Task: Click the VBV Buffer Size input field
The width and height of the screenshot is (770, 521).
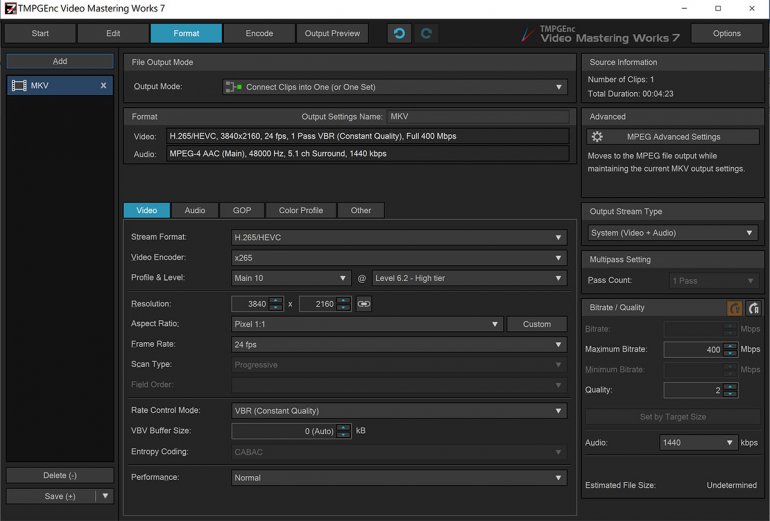Action: tap(283, 431)
